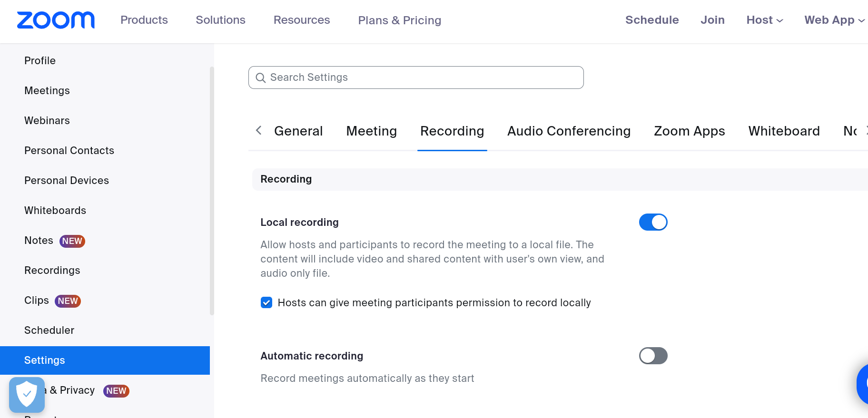Viewport: 868px width, 418px height.
Task: Click the blue shield privacy badge
Action: click(27, 395)
